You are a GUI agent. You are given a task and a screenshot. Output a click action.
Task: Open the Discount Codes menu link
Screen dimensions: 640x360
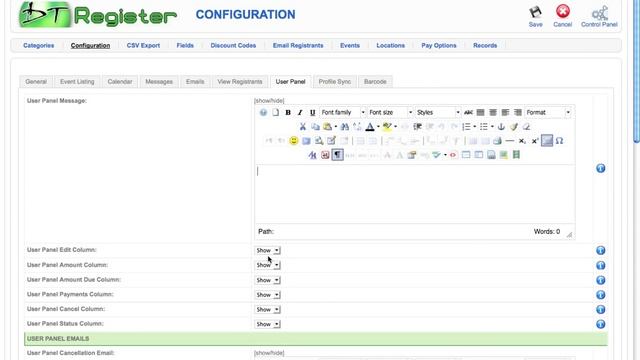coord(233,45)
